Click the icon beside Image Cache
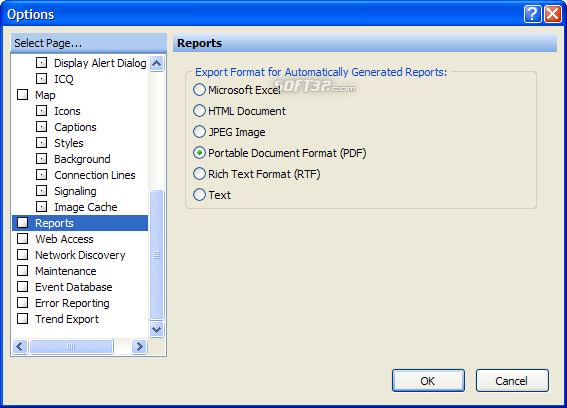Screen dimensions: 567x408 42,206
